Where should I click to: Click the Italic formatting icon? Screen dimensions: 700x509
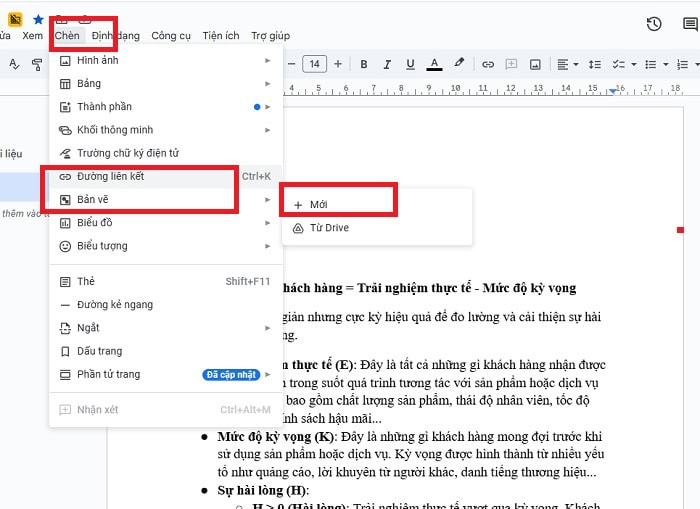coord(386,64)
